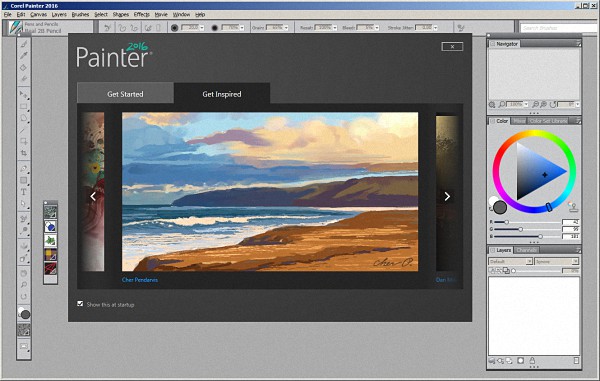Click the lock layer icon in Layers panel
This screenshot has width=600, height=381.
532,360
